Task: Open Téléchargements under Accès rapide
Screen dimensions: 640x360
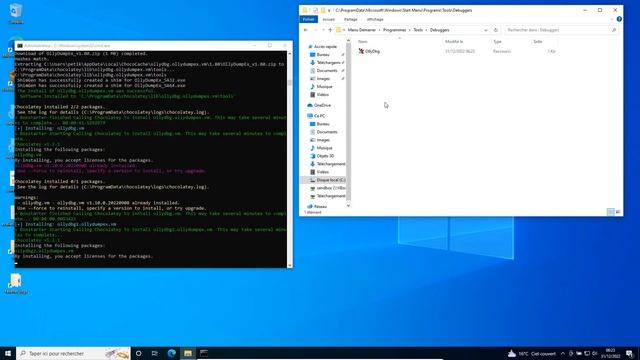Action: click(x=328, y=63)
